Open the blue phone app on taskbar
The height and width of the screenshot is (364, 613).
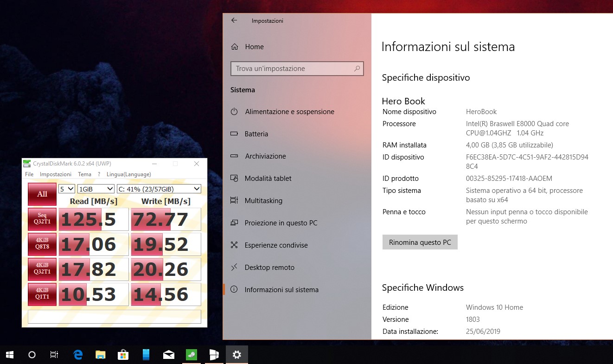click(146, 355)
